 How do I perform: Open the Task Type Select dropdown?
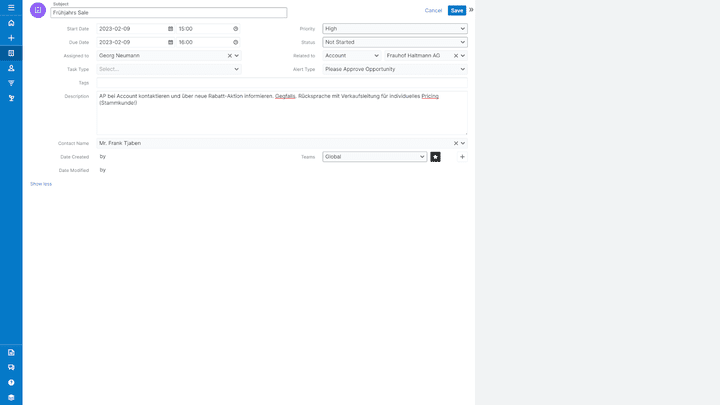click(x=169, y=69)
